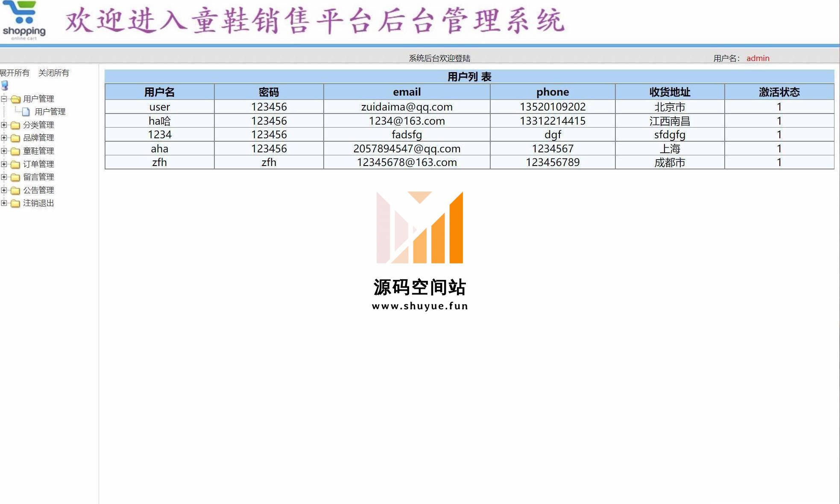The image size is (840, 504).
Task: Open the 订单管理 menu label
Action: [x=38, y=164]
